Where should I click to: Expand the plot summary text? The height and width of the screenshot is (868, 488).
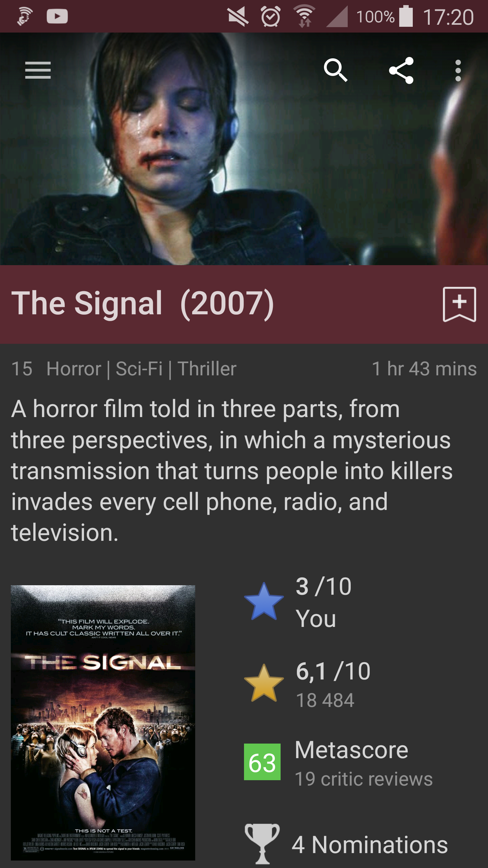coord(232,471)
